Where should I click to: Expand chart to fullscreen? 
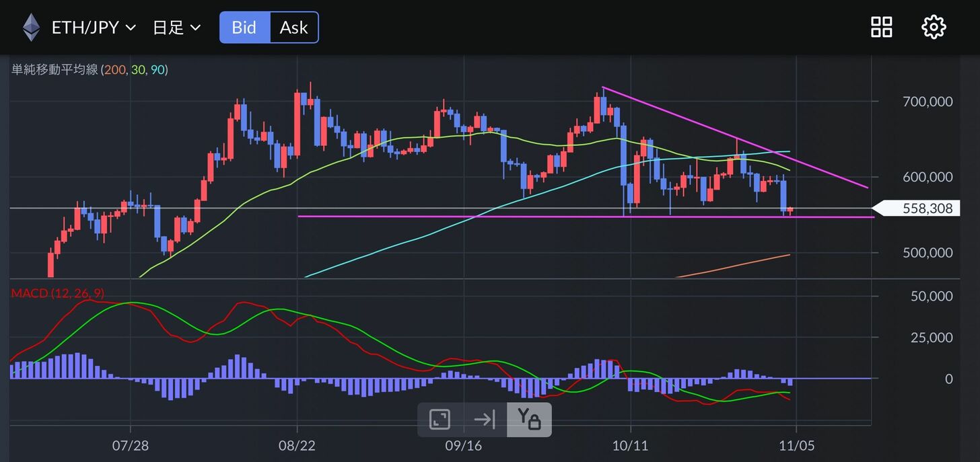click(440, 420)
